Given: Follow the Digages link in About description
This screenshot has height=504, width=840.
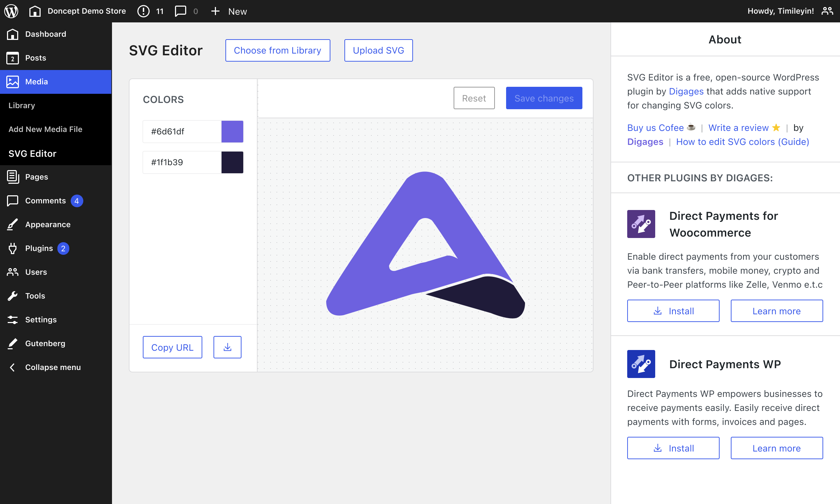Looking at the screenshot, I should [686, 91].
